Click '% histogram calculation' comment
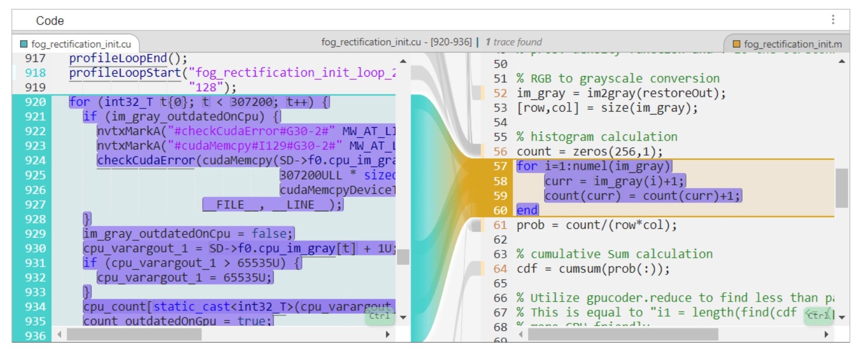Viewport: 868px width, 349px height. [x=597, y=136]
